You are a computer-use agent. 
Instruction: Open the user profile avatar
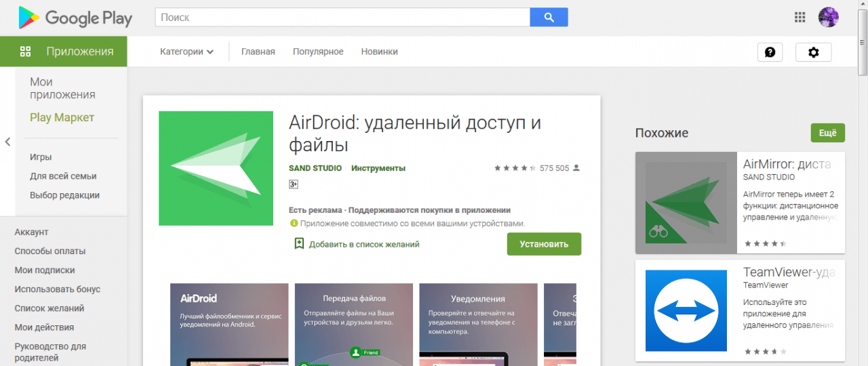[x=829, y=18]
